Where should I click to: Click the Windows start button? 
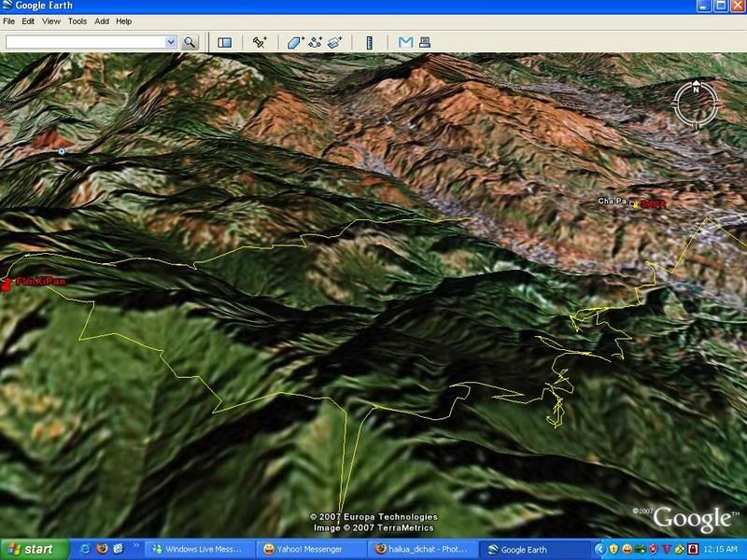[35, 549]
